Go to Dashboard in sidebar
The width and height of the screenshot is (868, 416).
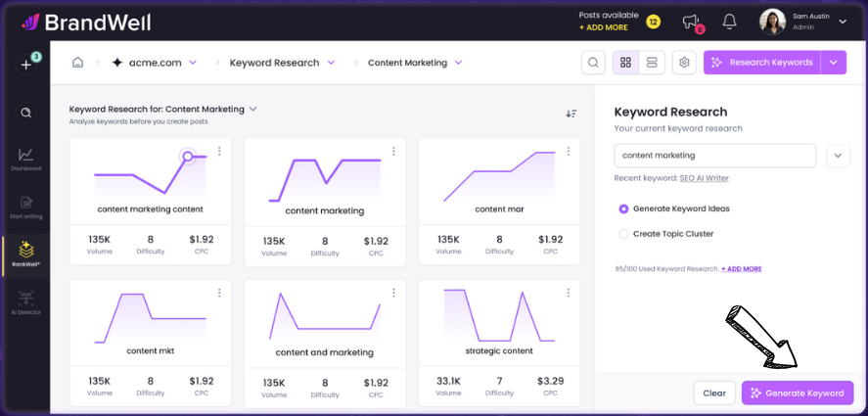[x=26, y=159]
